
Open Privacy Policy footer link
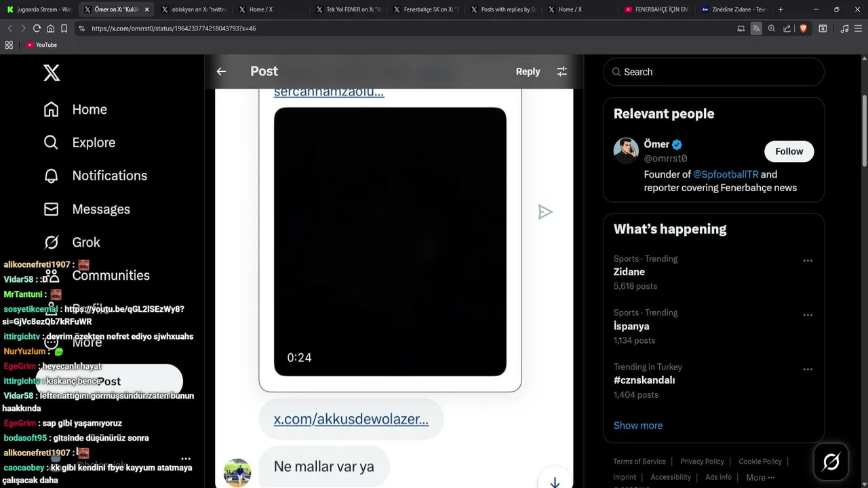702,462
